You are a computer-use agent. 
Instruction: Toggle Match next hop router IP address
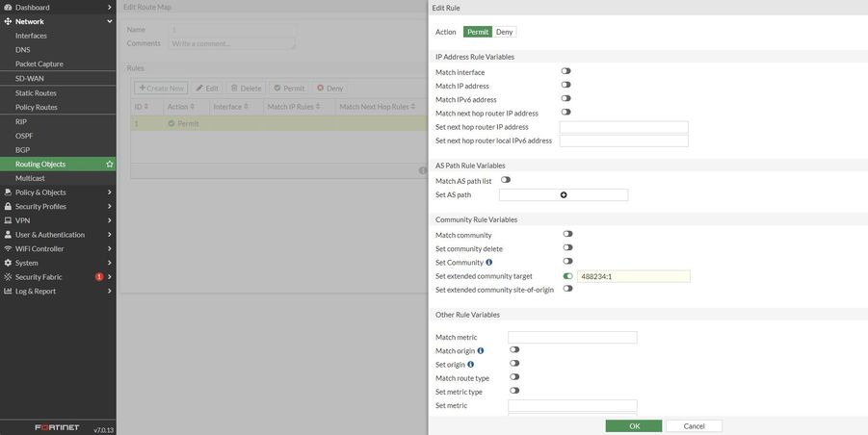point(566,113)
